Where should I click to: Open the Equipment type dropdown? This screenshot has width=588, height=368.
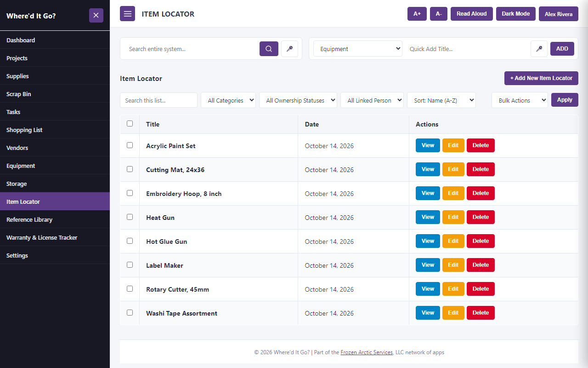358,49
